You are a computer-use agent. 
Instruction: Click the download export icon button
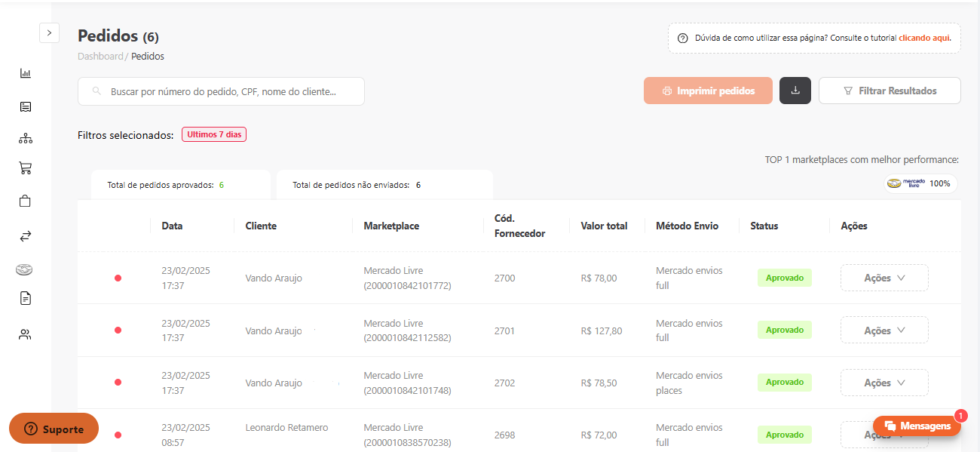coord(795,91)
